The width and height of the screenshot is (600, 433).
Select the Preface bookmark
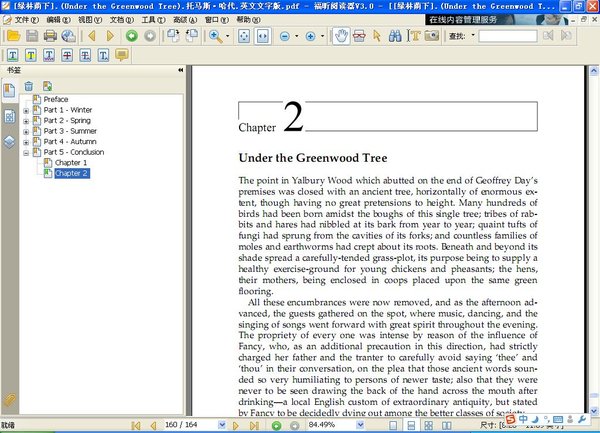pos(55,99)
